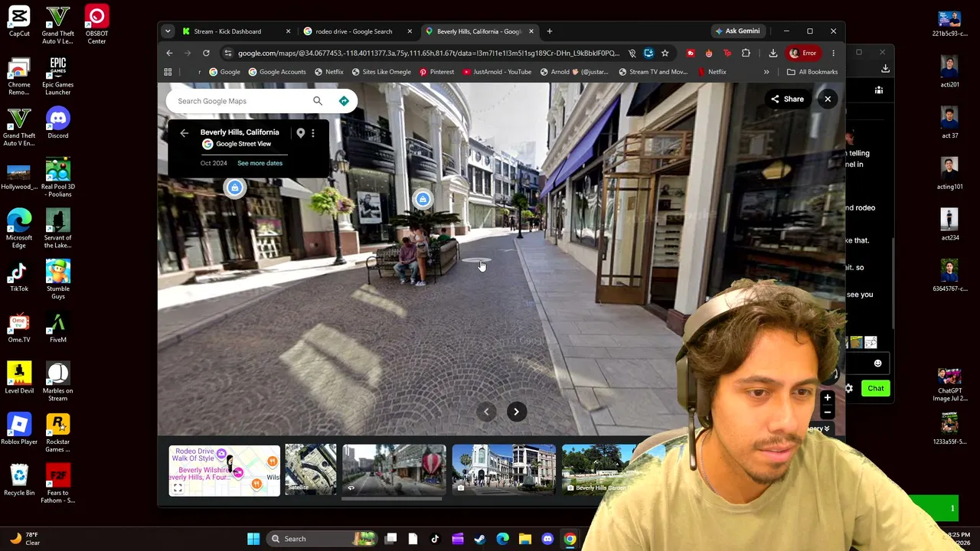Launch the OBSBOT Center desktop icon

click(96, 24)
